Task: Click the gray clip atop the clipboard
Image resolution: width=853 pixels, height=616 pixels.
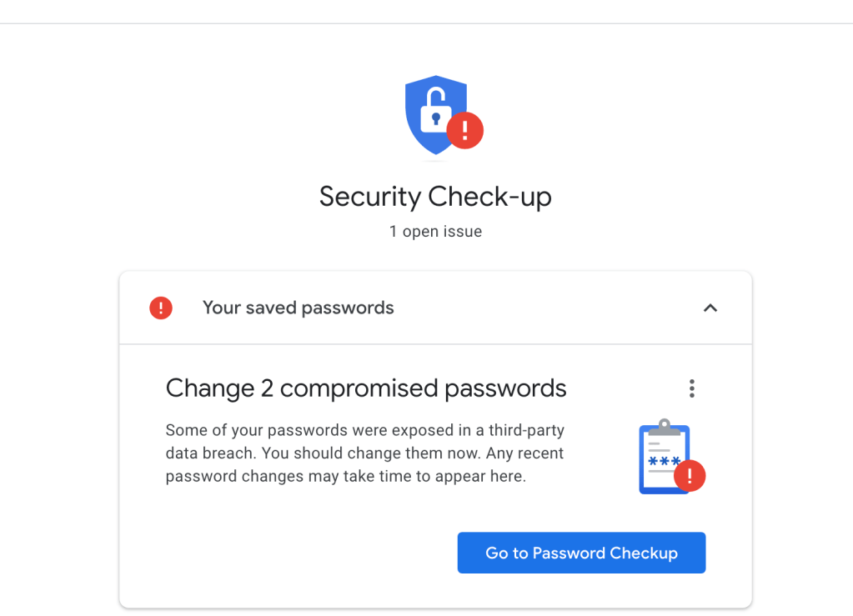Action: click(664, 427)
